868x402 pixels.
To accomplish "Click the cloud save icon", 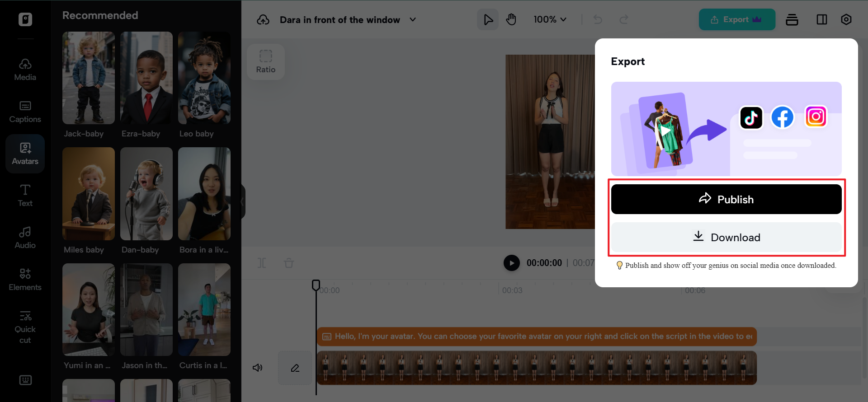I will coord(263,20).
